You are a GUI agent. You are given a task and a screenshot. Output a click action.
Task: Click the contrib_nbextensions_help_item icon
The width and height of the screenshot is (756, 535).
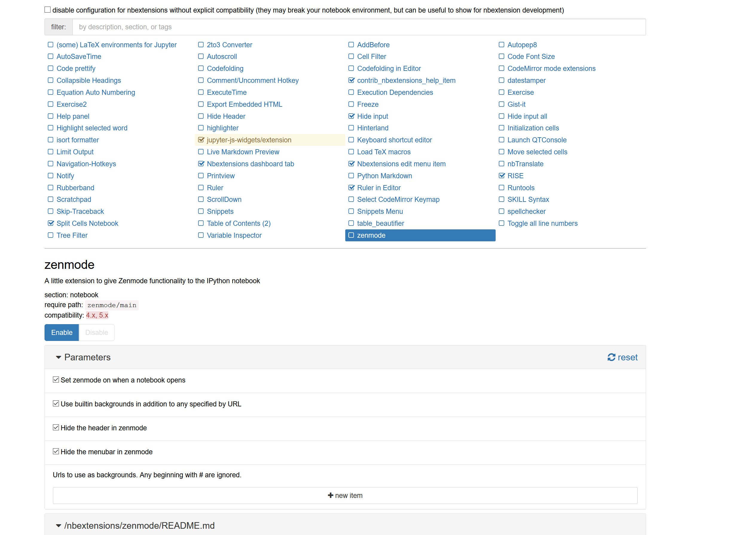pyautogui.click(x=350, y=80)
